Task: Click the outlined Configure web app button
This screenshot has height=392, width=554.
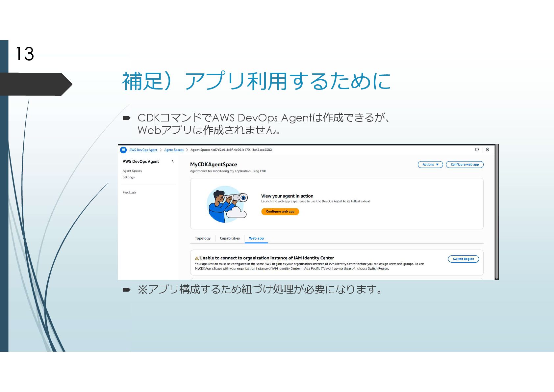Action: point(465,164)
